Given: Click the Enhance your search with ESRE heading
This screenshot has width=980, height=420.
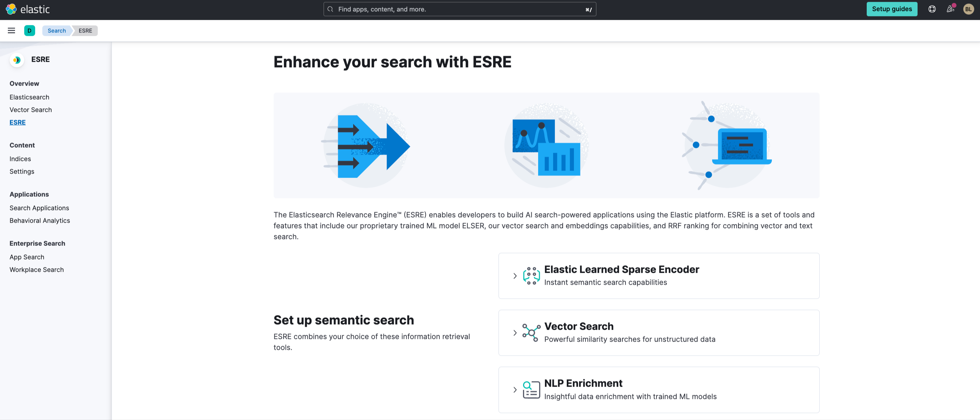Looking at the screenshot, I should tap(392, 62).
